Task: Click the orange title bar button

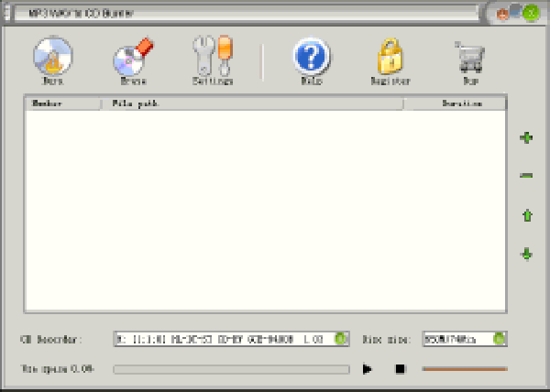Action: 502,15
